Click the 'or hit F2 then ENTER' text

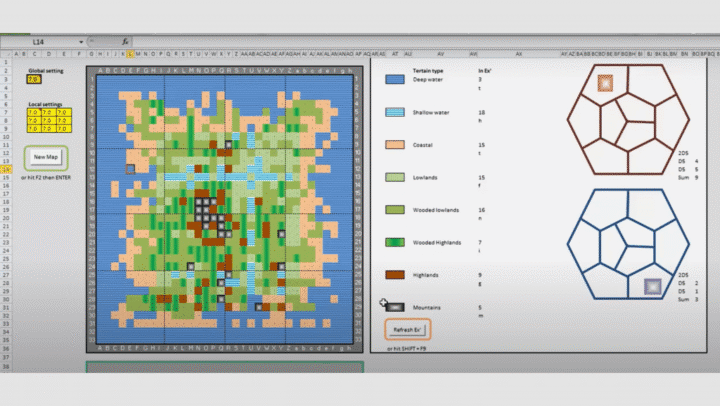pyautogui.click(x=46, y=177)
